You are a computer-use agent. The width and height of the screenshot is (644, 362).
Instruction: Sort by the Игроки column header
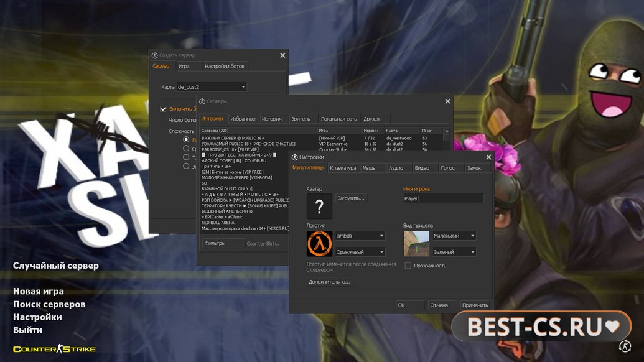[373, 131]
